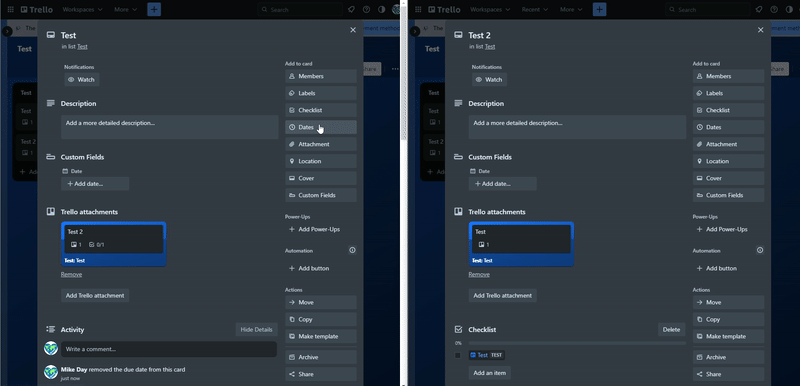The image size is (800, 386).
Task: Click Add Power-Ups on the Test card
Action: [321, 229]
